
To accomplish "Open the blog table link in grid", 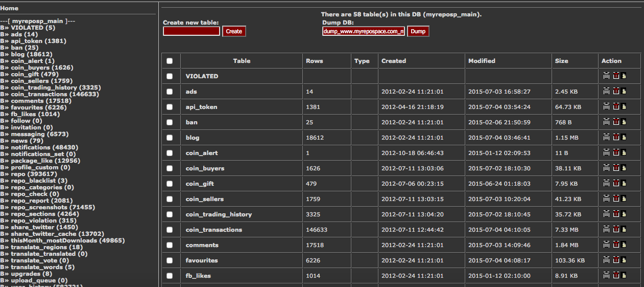I will click(x=193, y=138).
